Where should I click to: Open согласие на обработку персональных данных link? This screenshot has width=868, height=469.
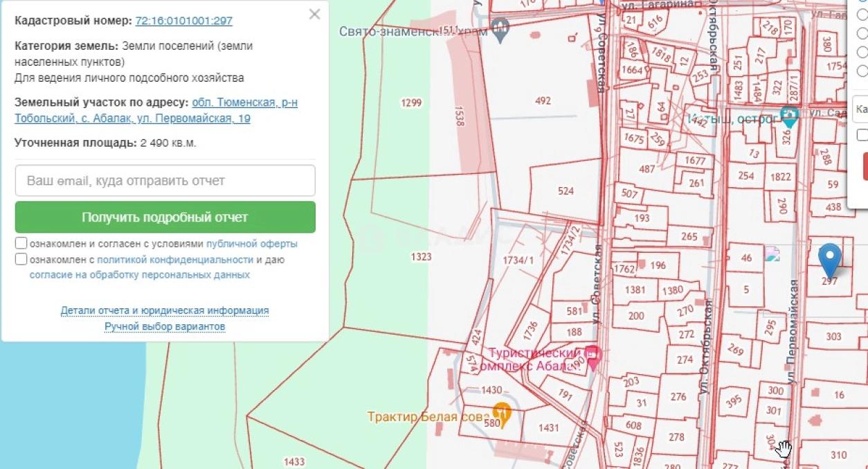tap(139, 275)
